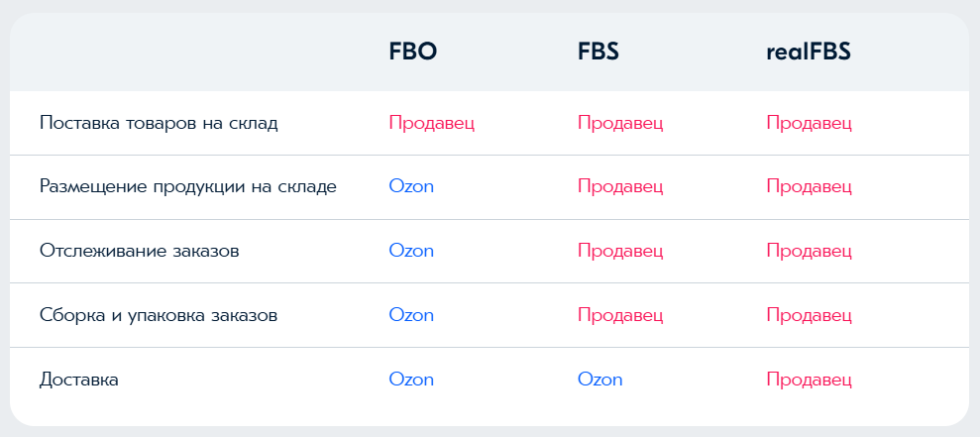980x437 pixels.
Task: Click 'Ozon' in FBO delivery row
Action: click(411, 380)
